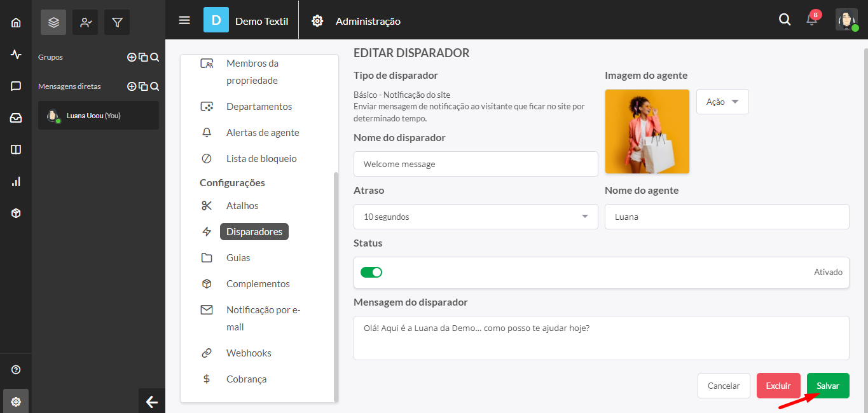
Task: Open Atalhos settings
Action: click(242, 205)
